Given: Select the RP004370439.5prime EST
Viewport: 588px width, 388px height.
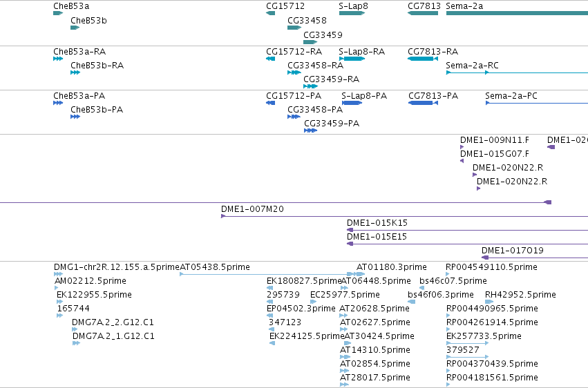Looking at the screenshot, I should coord(448,371).
